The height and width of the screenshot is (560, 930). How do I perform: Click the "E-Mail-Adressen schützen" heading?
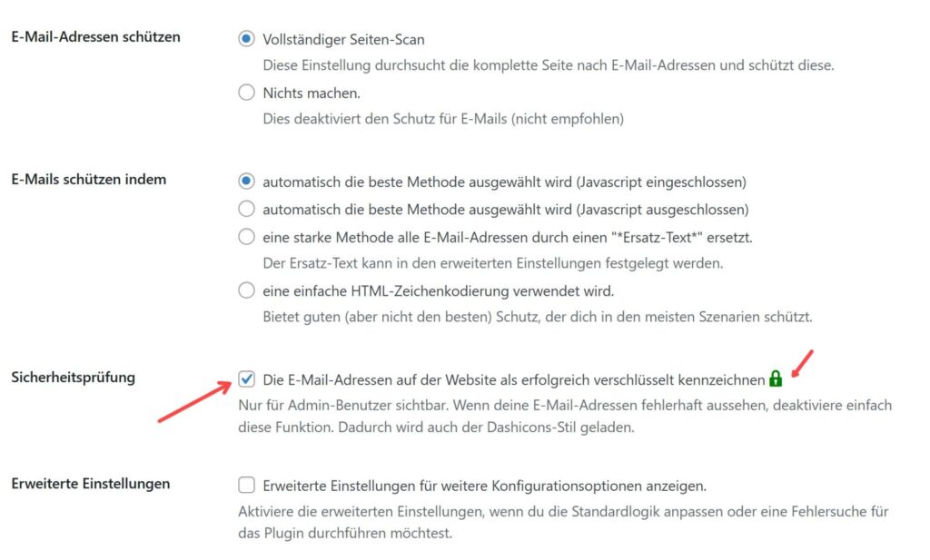point(95,37)
